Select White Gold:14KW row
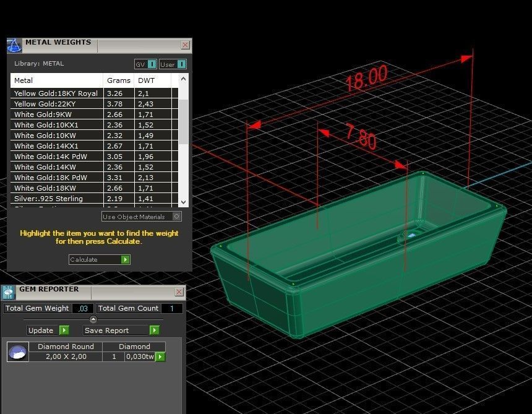Viewport: 532px width, 414px height. pyautogui.click(x=94, y=167)
